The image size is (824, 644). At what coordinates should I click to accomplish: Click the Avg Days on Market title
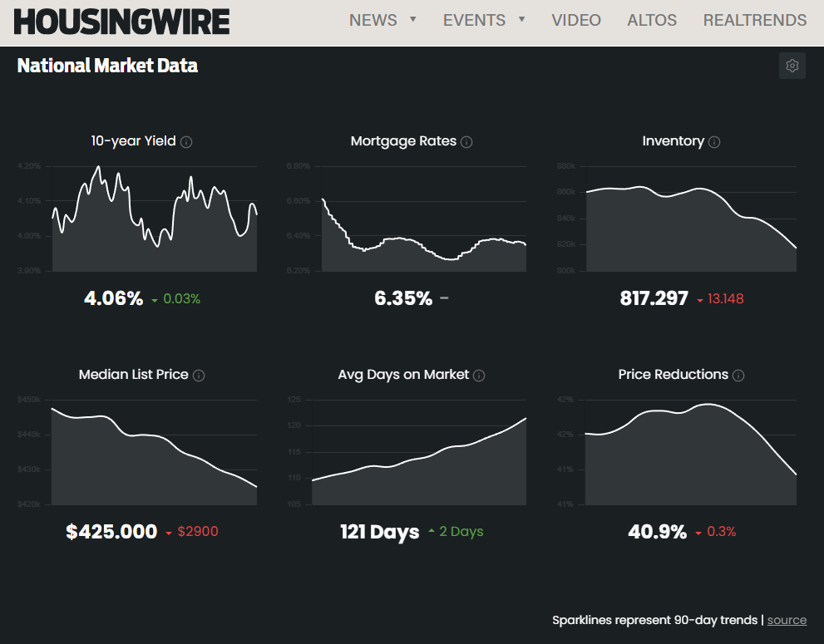(403, 375)
